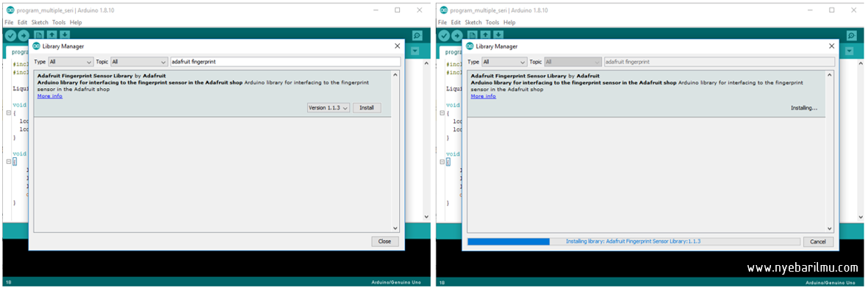Click Installing library: Adafruit Fingerprint Sensor Library:1.1.3 text

pos(634,242)
